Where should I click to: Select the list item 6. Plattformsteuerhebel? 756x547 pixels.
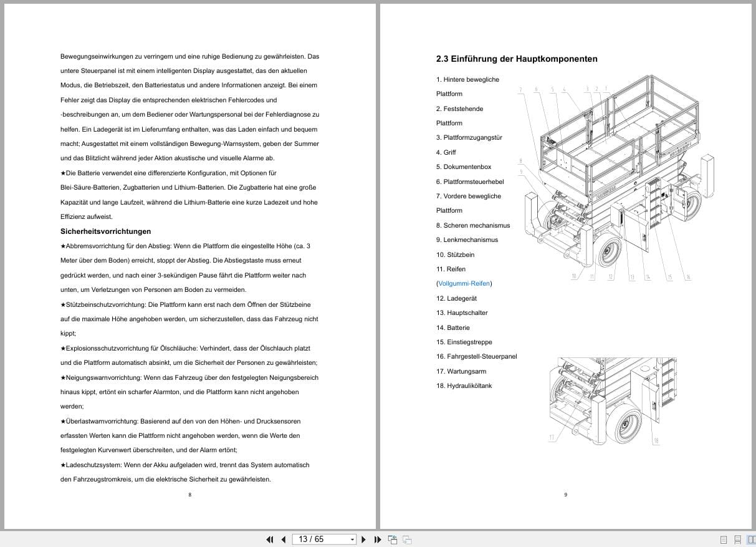470,182
